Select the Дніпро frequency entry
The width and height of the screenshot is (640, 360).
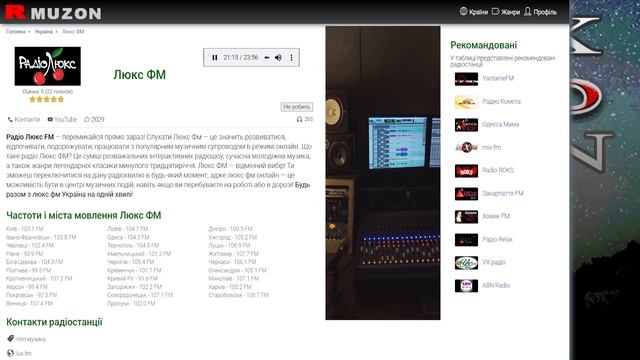click(230, 229)
